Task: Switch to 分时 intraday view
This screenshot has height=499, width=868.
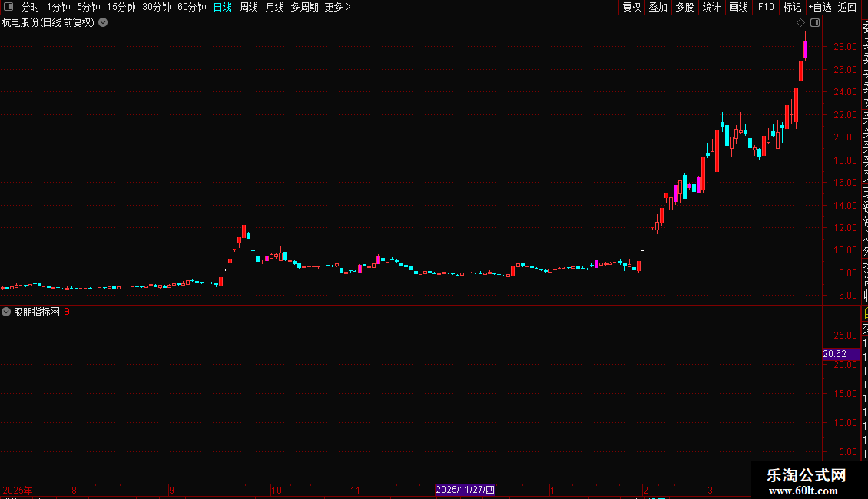Action: point(31,7)
